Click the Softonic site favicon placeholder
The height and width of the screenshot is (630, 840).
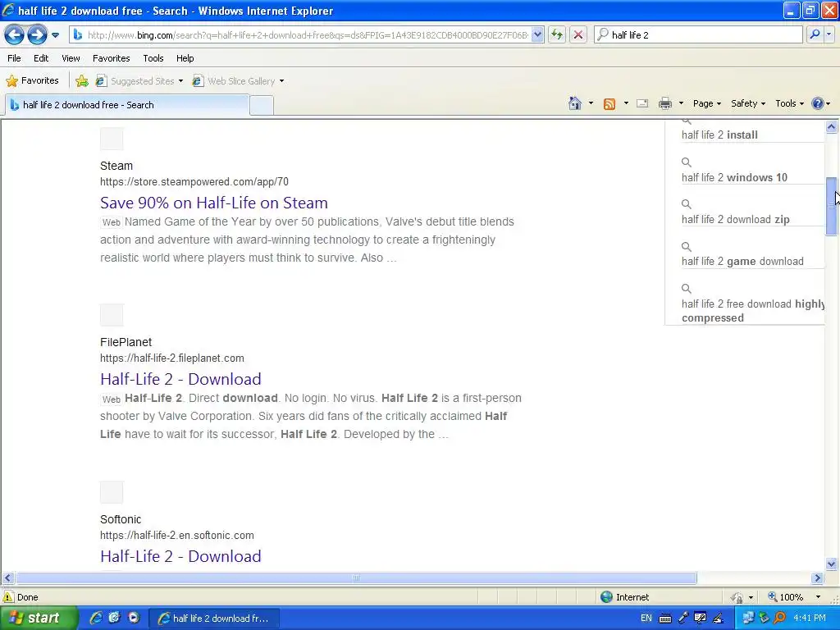(x=112, y=492)
